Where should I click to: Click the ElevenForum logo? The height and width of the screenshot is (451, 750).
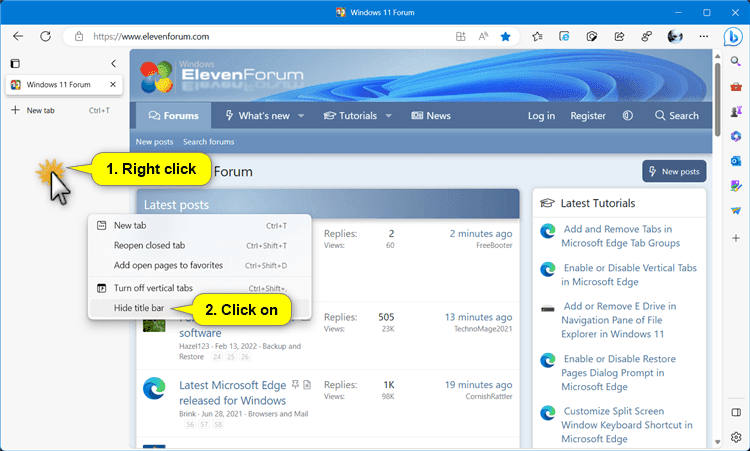coord(222,77)
